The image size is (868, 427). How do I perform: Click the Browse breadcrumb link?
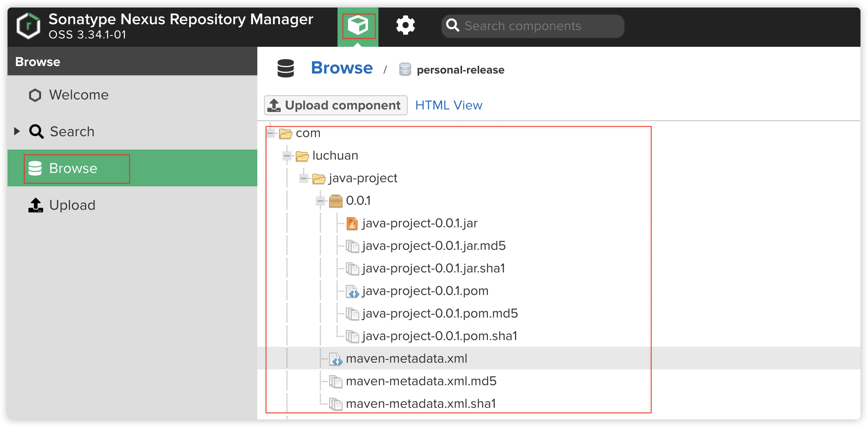[x=342, y=68]
